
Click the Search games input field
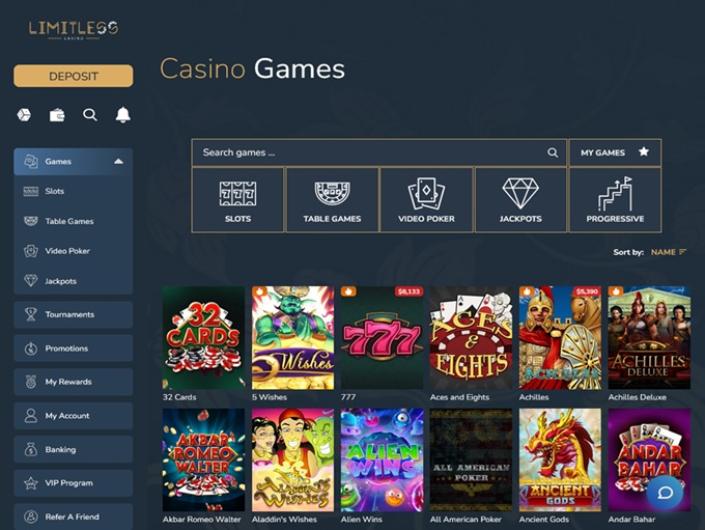click(379, 152)
